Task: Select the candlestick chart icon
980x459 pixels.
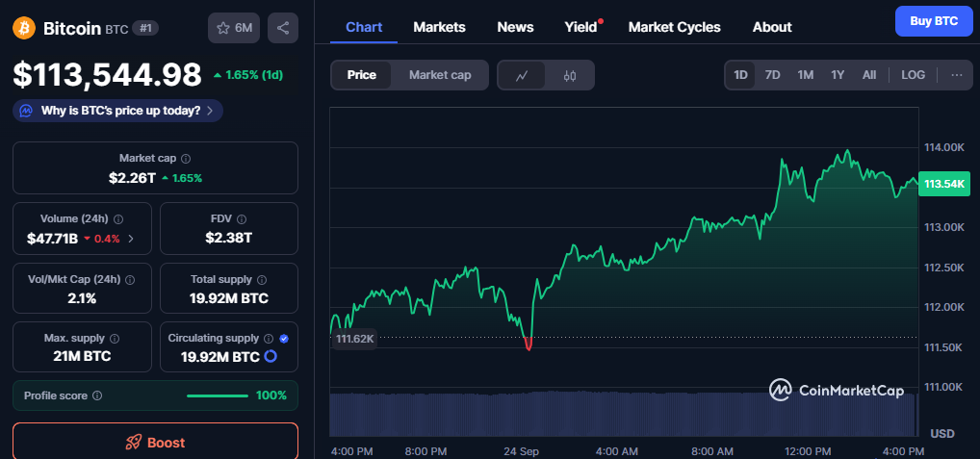Action: 569,76
